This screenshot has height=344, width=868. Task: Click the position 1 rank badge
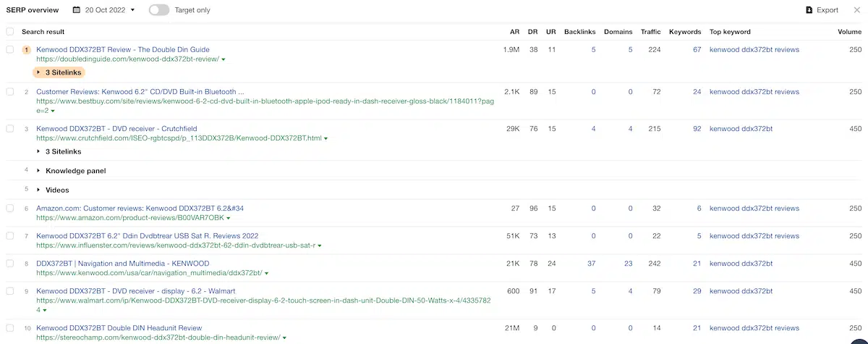(27, 50)
